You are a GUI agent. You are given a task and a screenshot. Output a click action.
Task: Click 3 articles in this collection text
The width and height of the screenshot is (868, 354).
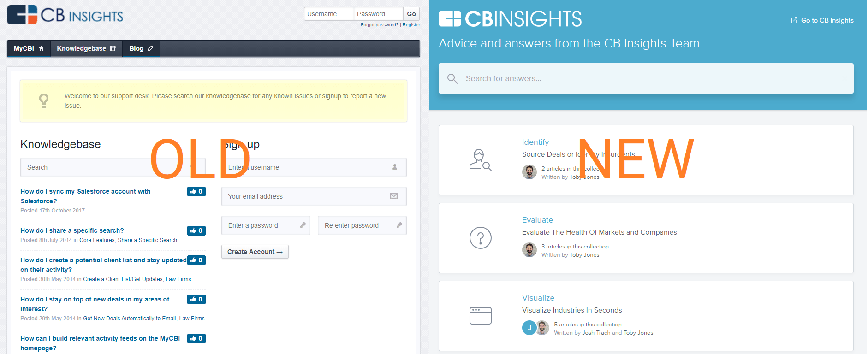(x=575, y=247)
